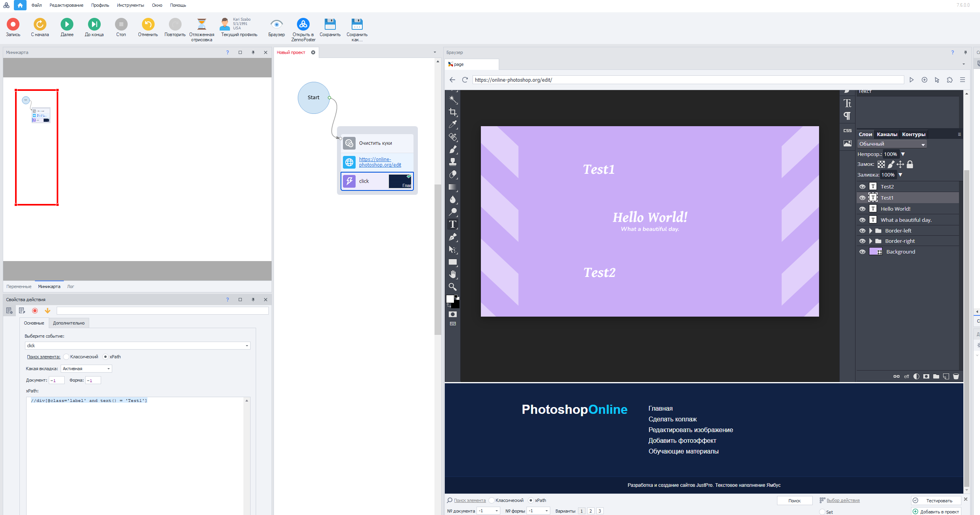Select the Text (T) tool
This screenshot has width=980, height=515.
pos(453,224)
